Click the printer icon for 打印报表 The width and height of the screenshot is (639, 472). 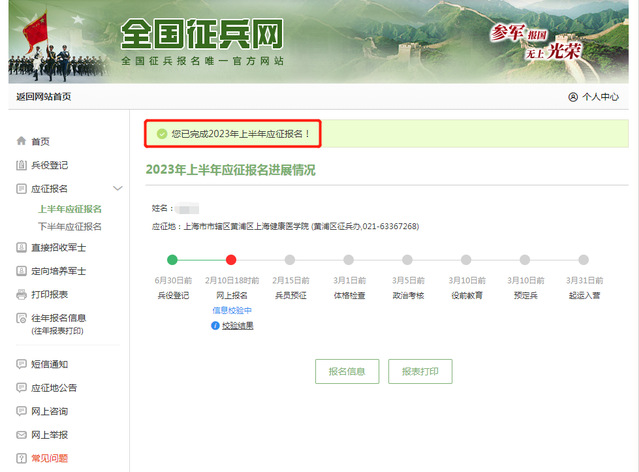(21, 294)
